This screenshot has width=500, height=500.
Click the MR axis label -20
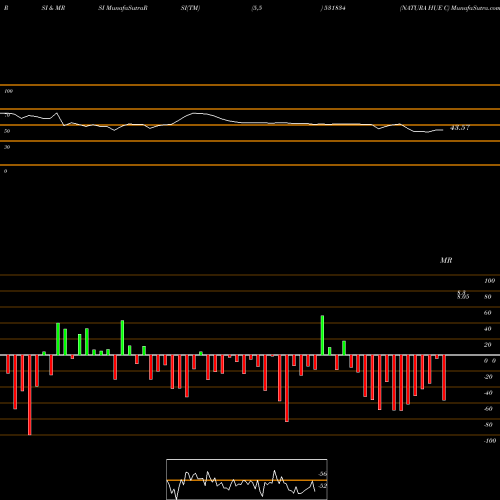click(x=488, y=377)
